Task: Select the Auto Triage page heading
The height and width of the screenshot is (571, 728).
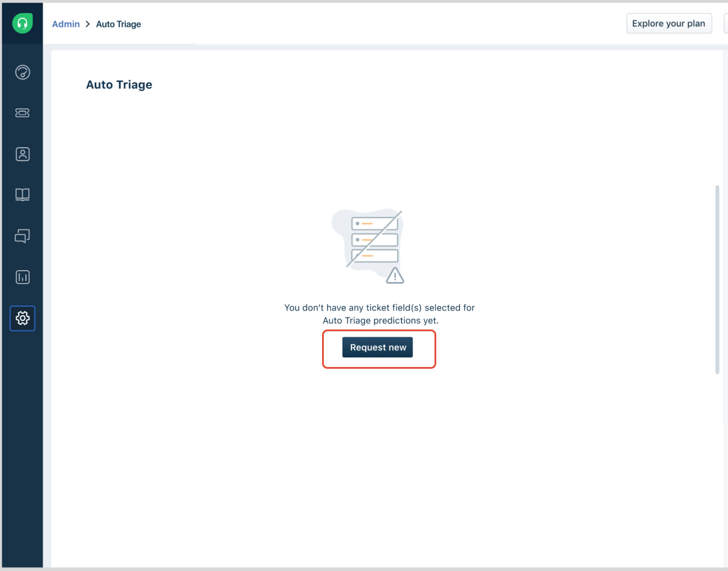Action: point(119,85)
